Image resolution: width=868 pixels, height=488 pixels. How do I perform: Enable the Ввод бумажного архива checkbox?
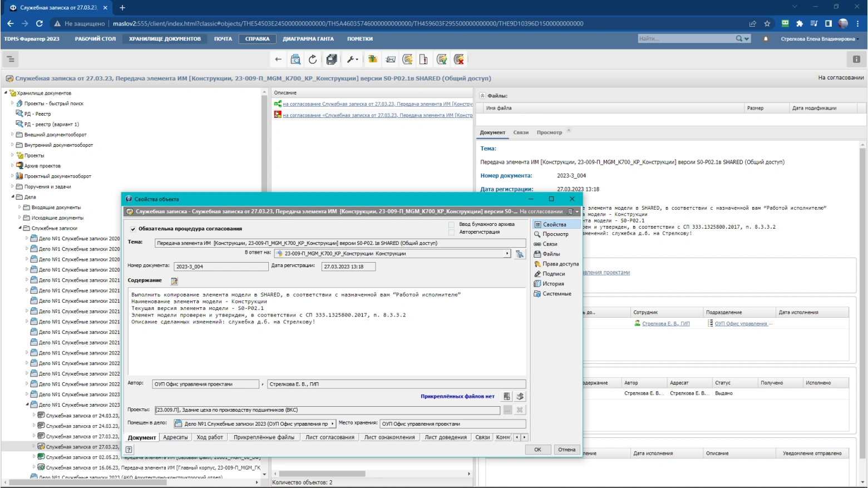pyautogui.click(x=451, y=225)
